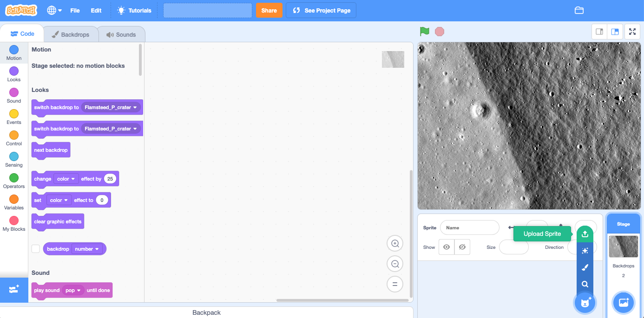This screenshot has height=318, width=644.
Task: Click the sprite Size field
Action: click(x=514, y=247)
